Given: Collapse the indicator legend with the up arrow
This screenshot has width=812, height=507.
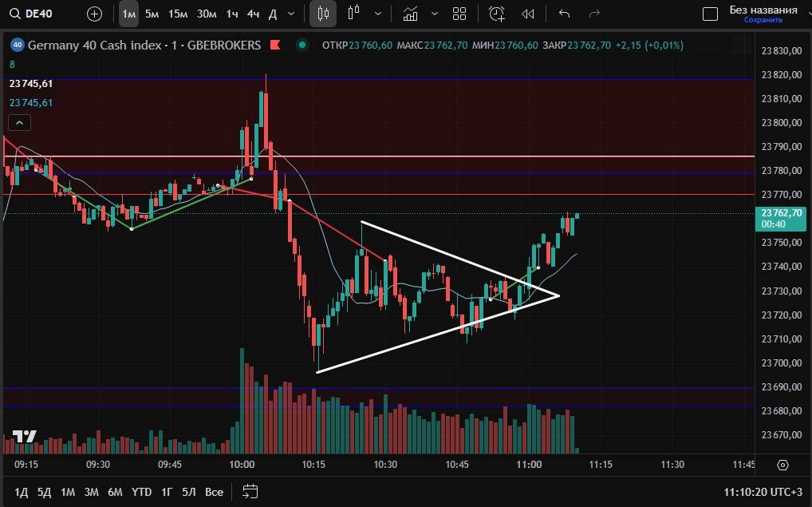Looking at the screenshot, I should click(x=20, y=123).
